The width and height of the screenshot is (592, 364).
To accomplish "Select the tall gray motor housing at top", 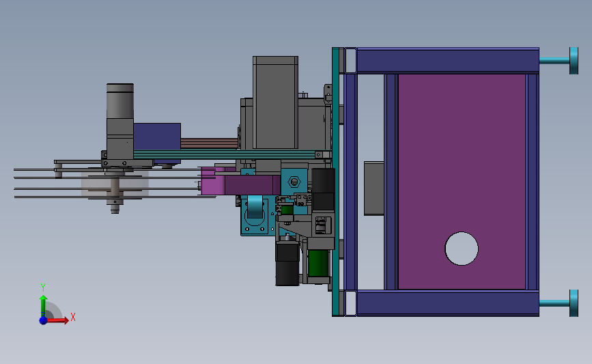I will pos(275,102).
